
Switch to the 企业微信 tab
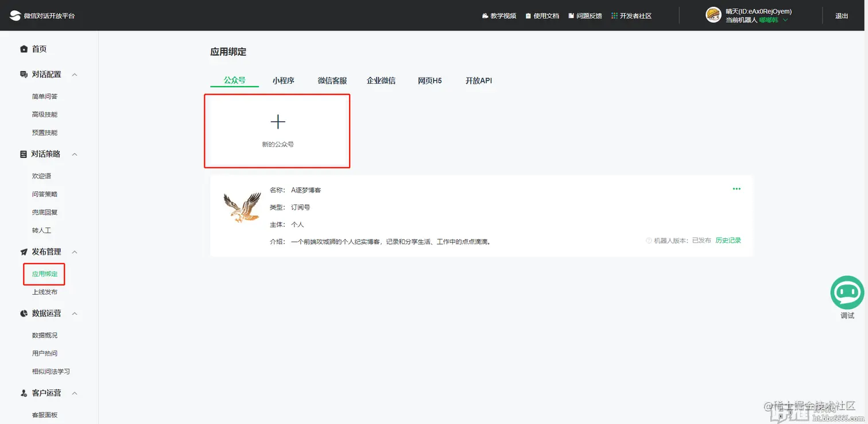point(381,80)
